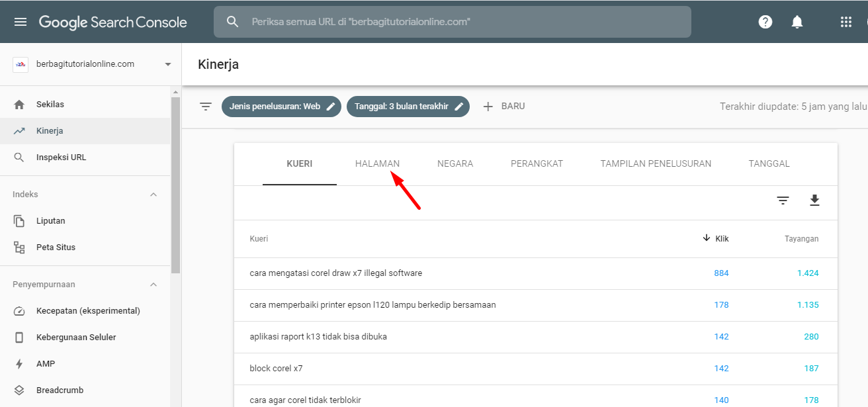Click the Kinerja trend icon
Viewport: 868px width, 407px height.
[19, 131]
